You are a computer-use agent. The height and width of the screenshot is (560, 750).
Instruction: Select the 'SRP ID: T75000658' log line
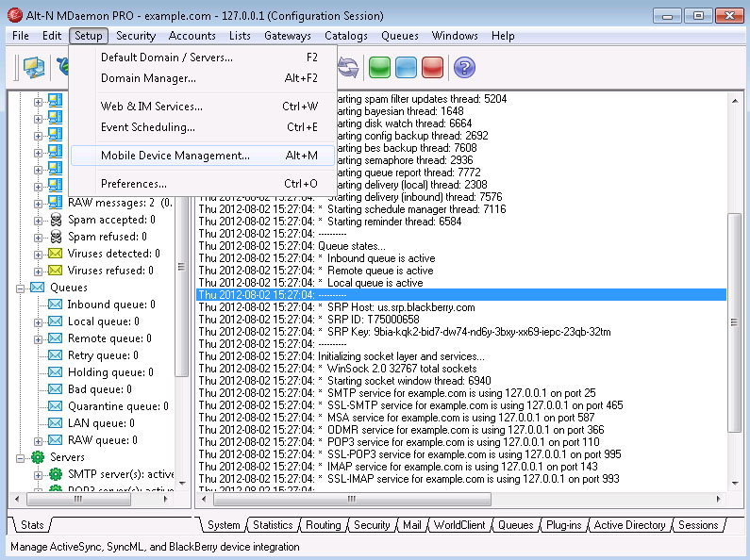pyautogui.click(x=461, y=320)
